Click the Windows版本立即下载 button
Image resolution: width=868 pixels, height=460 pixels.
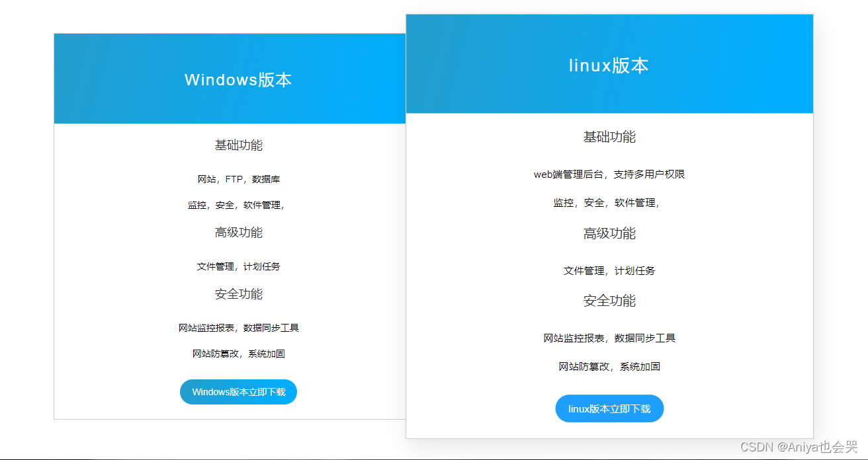[x=238, y=392]
